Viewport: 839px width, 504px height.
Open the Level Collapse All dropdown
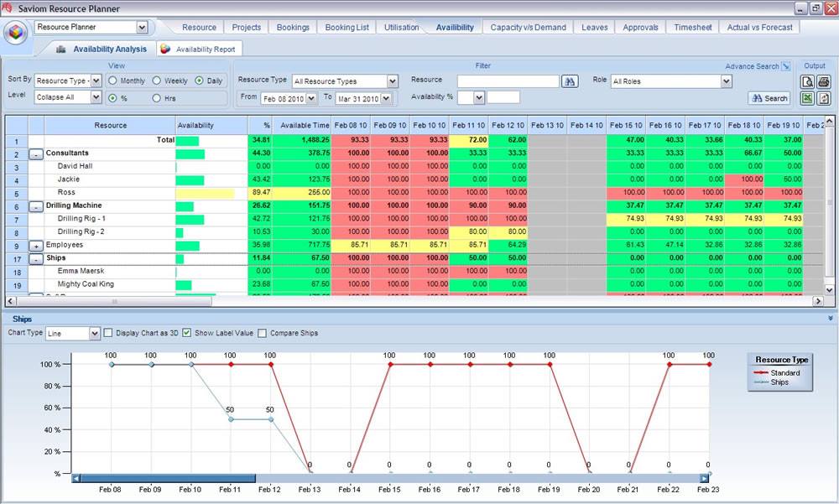coord(96,97)
